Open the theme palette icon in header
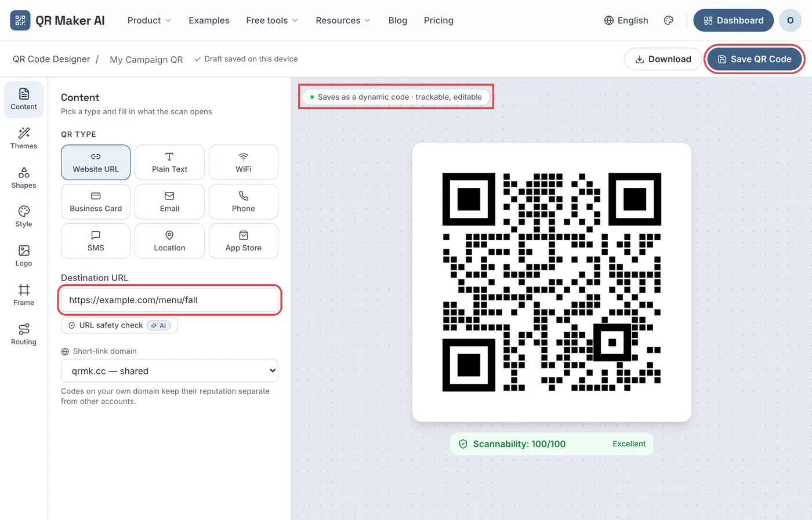The width and height of the screenshot is (812, 520). pyautogui.click(x=669, y=20)
